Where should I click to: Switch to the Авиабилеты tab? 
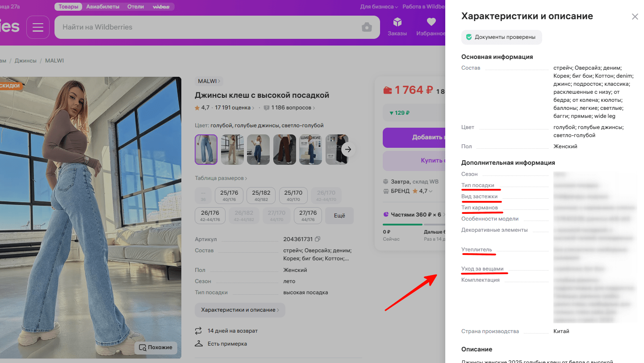click(102, 7)
